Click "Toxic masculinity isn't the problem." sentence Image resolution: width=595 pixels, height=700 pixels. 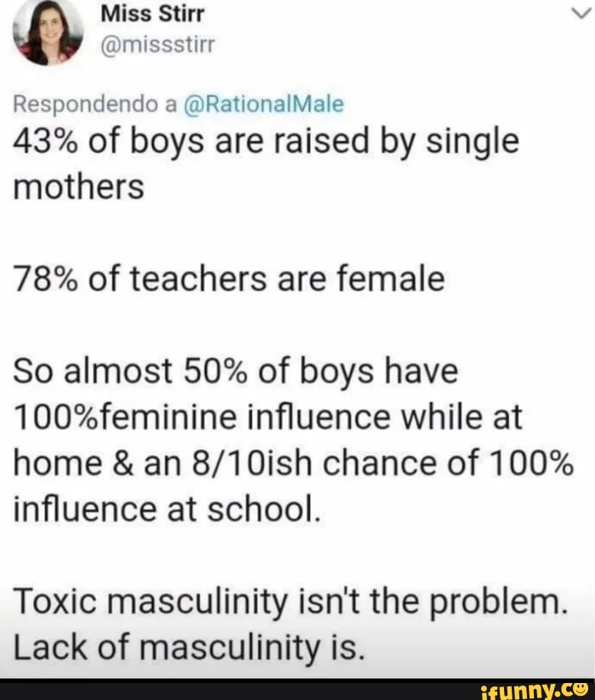tap(290, 602)
